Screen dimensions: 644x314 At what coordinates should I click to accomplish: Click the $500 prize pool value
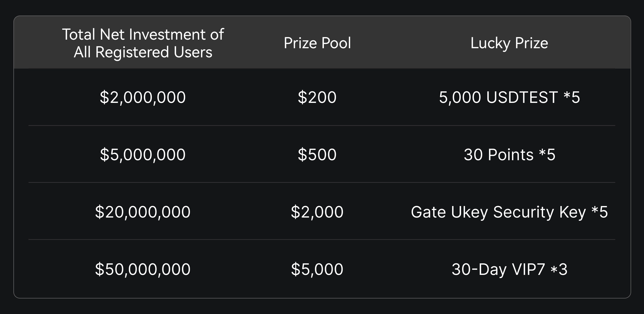point(317,155)
